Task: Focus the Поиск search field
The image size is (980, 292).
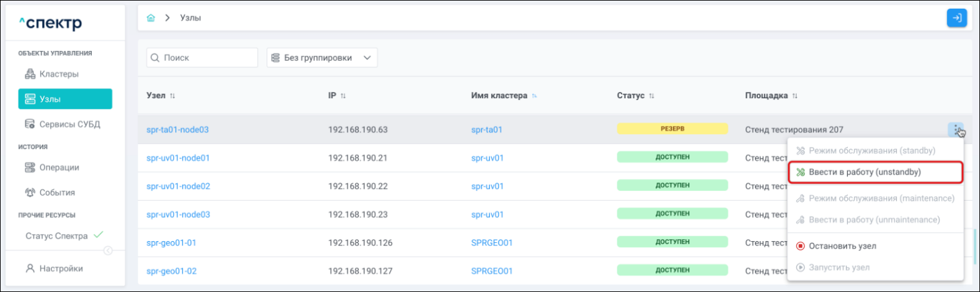Action: [202, 58]
